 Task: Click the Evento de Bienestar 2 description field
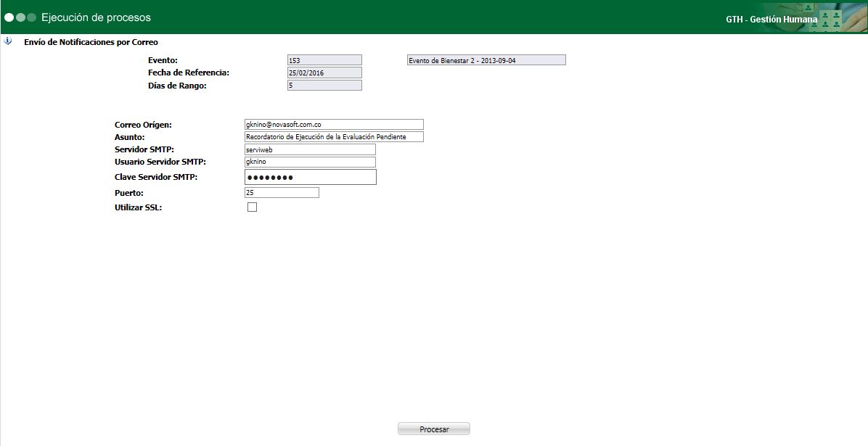point(486,60)
